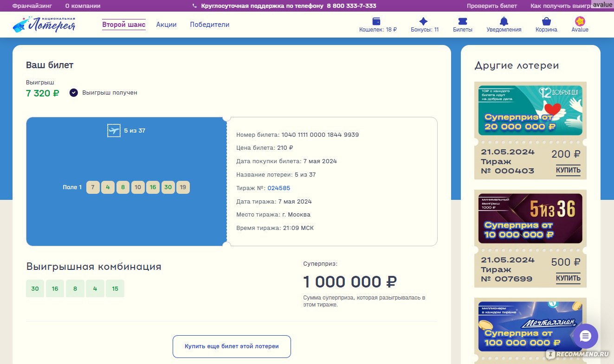Click the airplane stamp icon on ticket
The height and width of the screenshot is (364, 614).
coord(114,131)
